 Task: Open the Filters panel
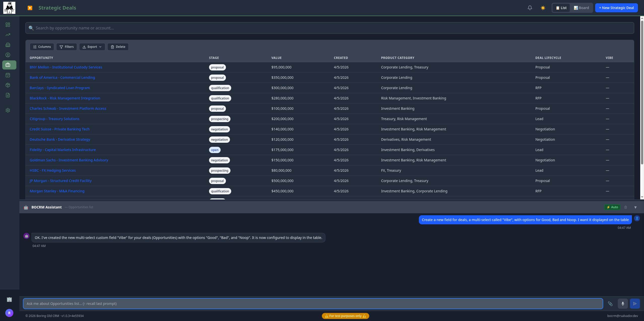66,47
